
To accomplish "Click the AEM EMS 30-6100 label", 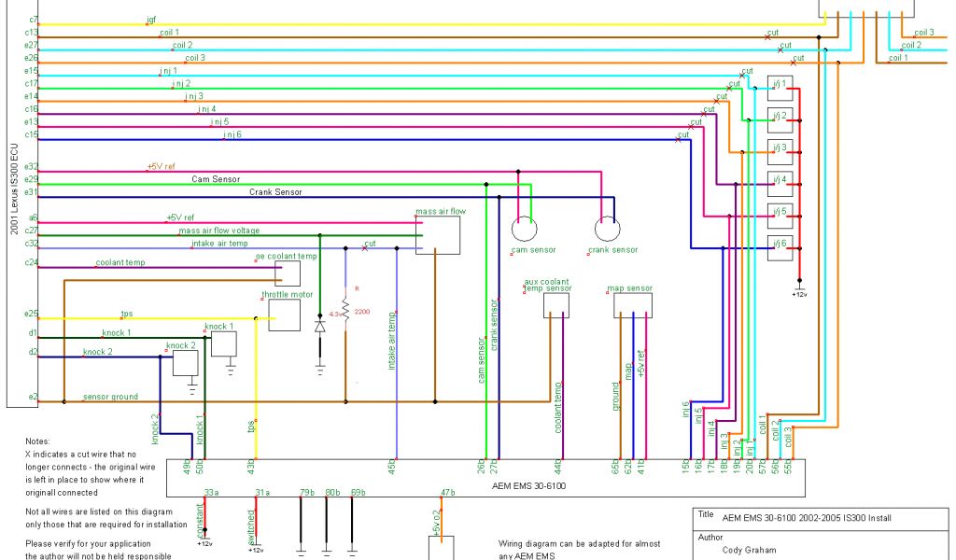I will tap(528, 485).
